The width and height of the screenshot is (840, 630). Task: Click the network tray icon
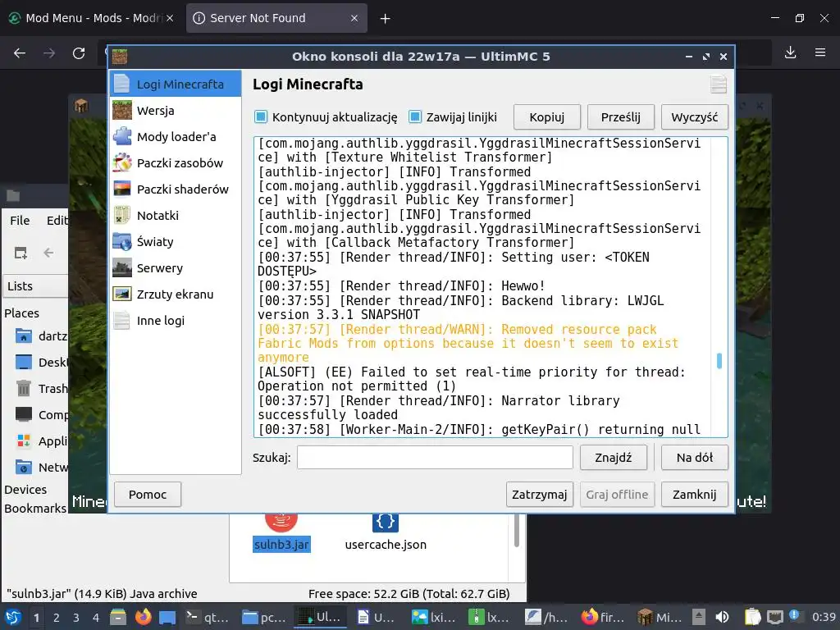774,617
